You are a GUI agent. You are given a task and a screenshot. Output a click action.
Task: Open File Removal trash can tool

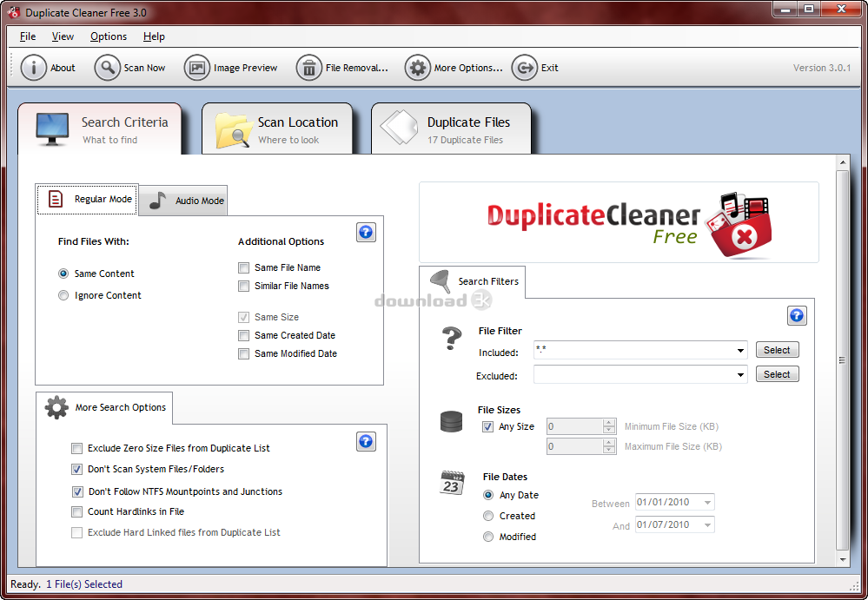pos(309,68)
